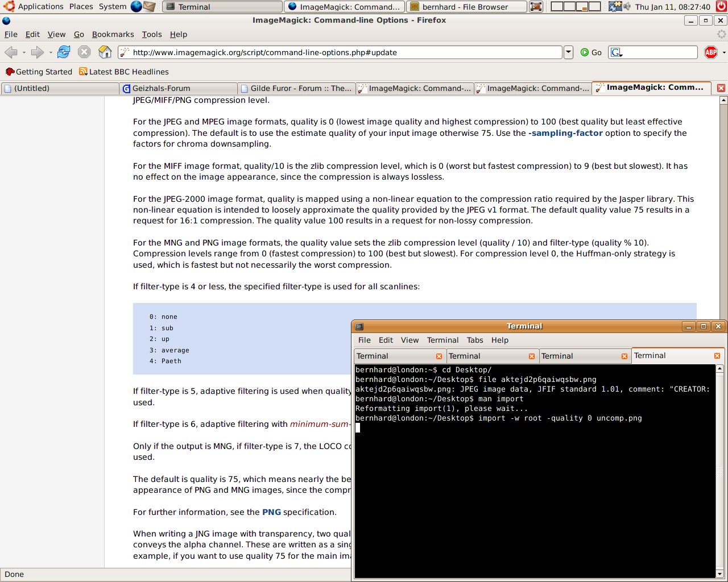Click the Stop loading button
Image resolution: width=728 pixels, height=582 pixels.
[x=84, y=52]
